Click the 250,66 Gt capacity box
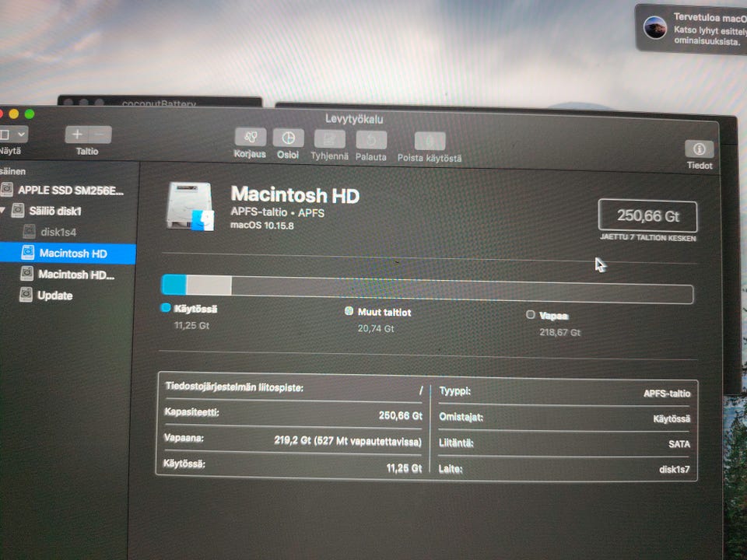Image resolution: width=747 pixels, height=560 pixels. pyautogui.click(x=648, y=215)
